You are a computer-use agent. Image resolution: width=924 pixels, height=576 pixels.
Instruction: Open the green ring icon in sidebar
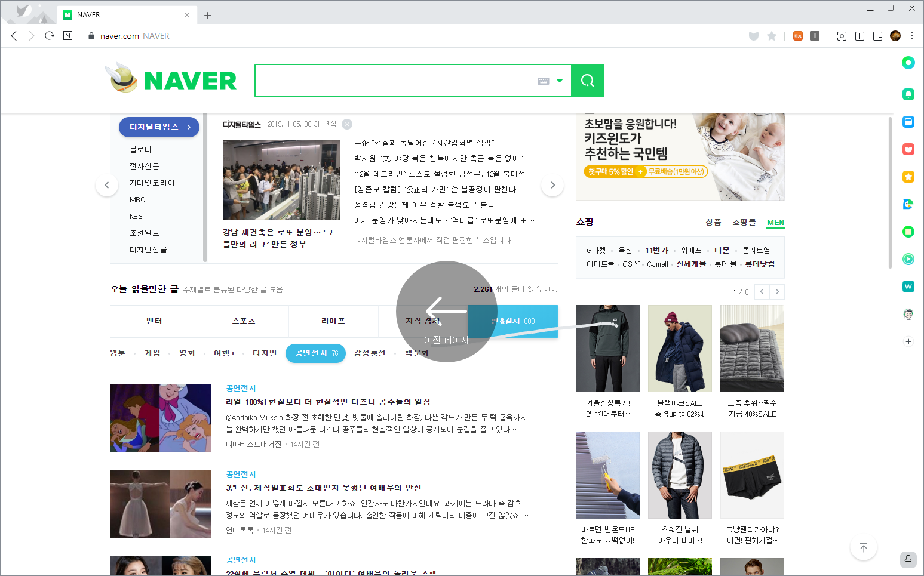(x=908, y=63)
